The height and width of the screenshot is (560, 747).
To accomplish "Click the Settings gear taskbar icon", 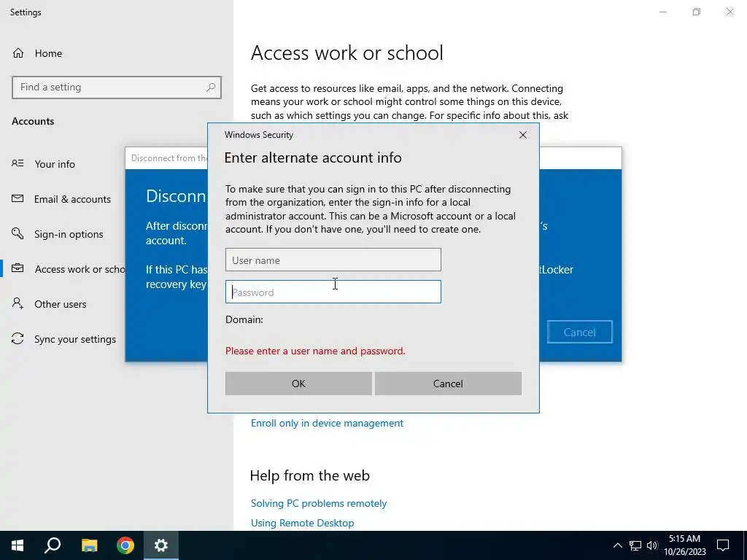I will [161, 545].
